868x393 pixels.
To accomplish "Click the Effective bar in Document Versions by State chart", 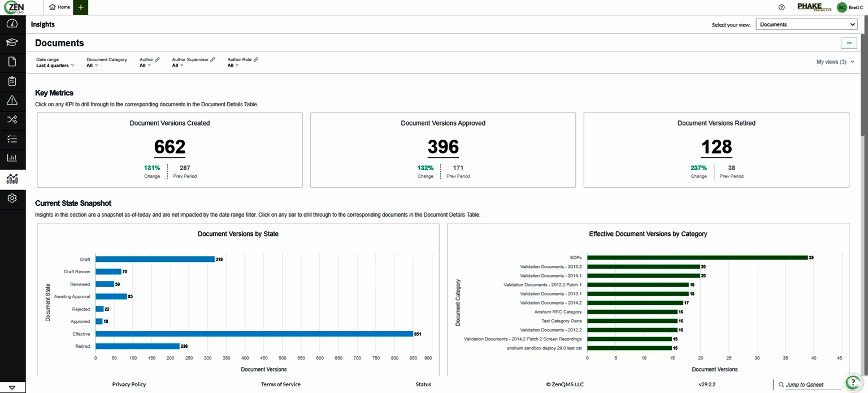I will coord(254,334).
